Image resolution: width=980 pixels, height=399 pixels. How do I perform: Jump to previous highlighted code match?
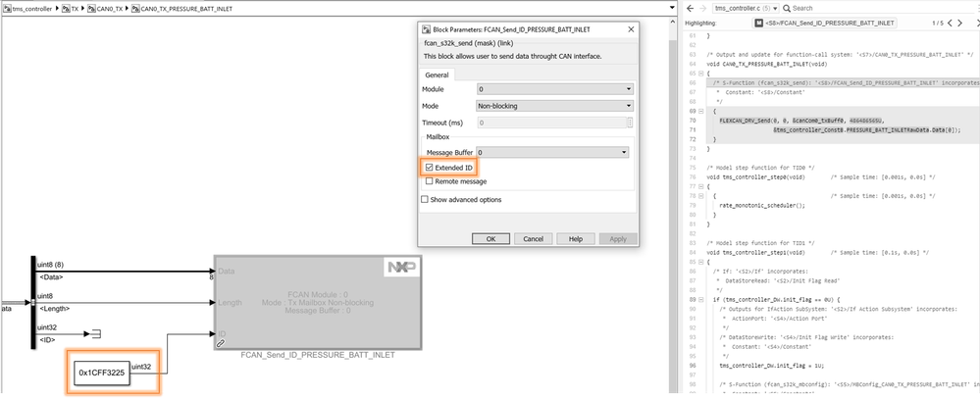(950, 24)
